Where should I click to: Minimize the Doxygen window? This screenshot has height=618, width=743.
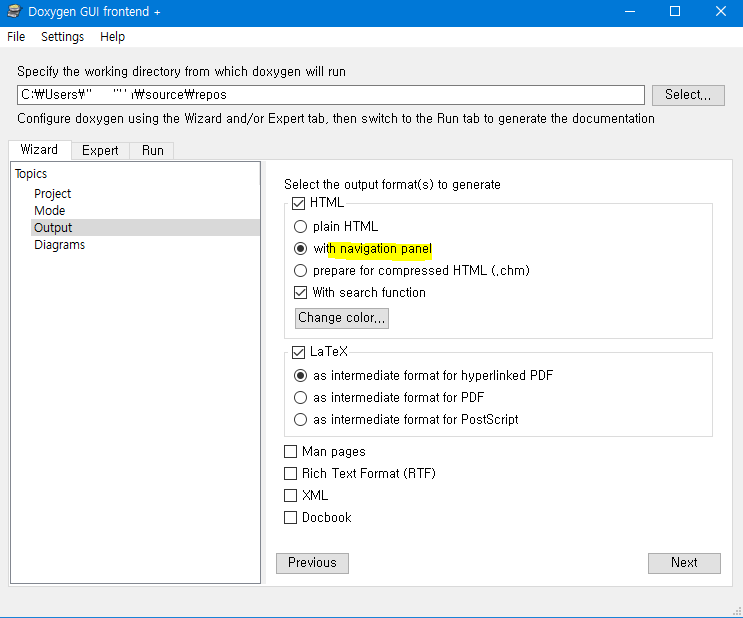(x=630, y=11)
